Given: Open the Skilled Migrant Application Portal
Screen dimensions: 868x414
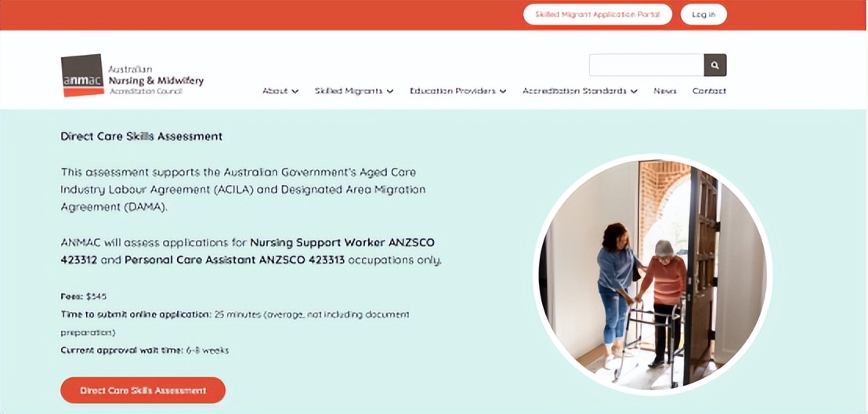Looking at the screenshot, I should 597,14.
